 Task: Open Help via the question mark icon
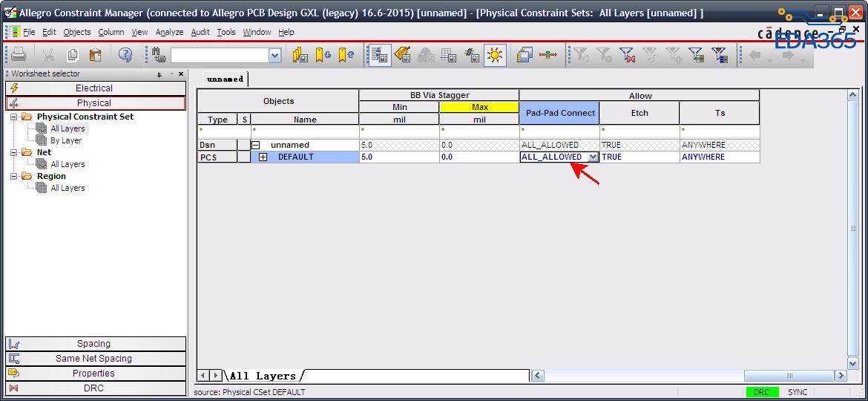tap(125, 55)
